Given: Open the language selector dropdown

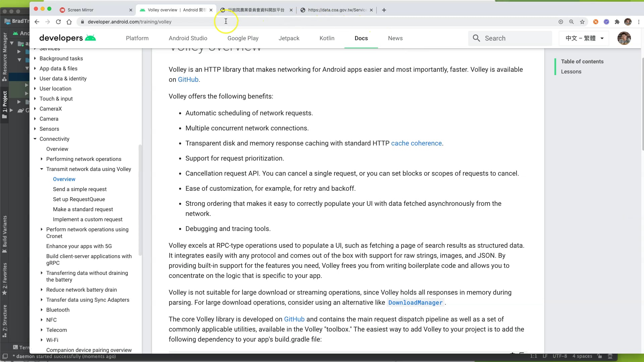Looking at the screenshot, I should pyautogui.click(x=584, y=38).
